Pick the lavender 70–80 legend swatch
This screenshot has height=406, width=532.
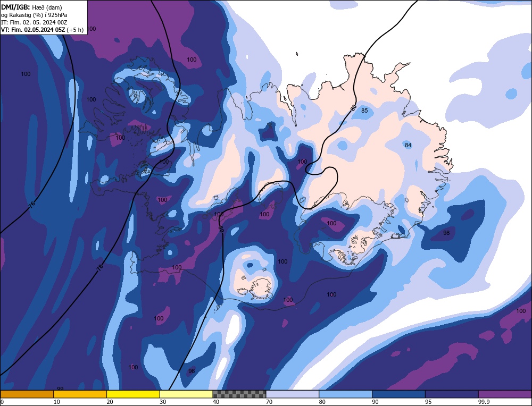click(x=293, y=394)
